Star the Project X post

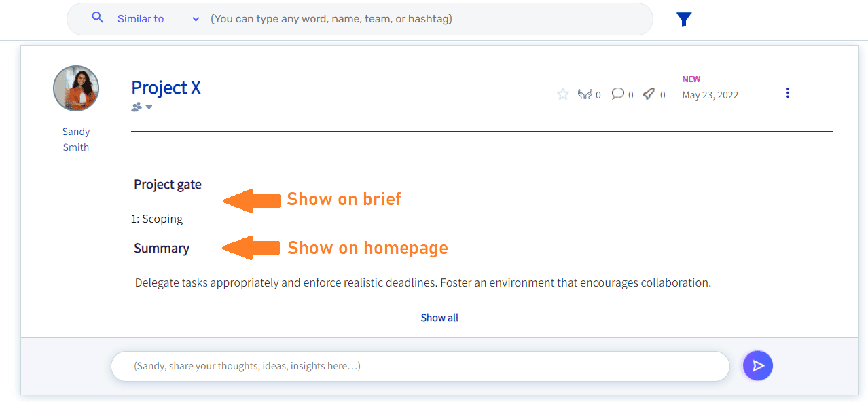point(562,94)
